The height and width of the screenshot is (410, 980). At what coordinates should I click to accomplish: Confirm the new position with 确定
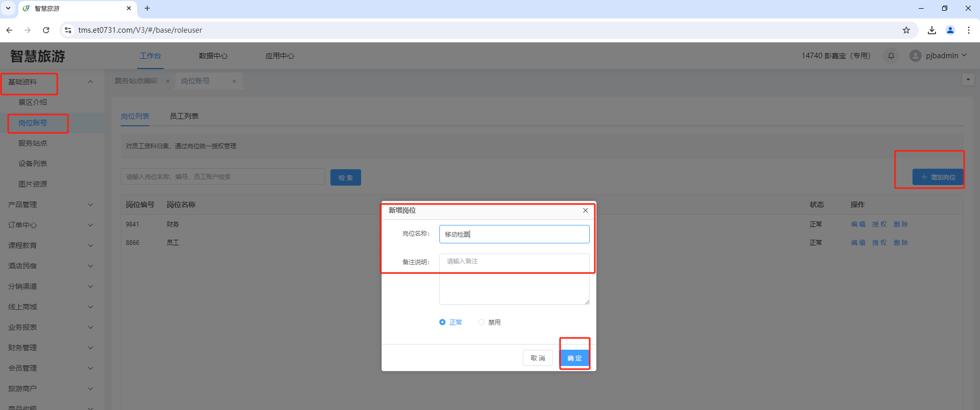[574, 358]
